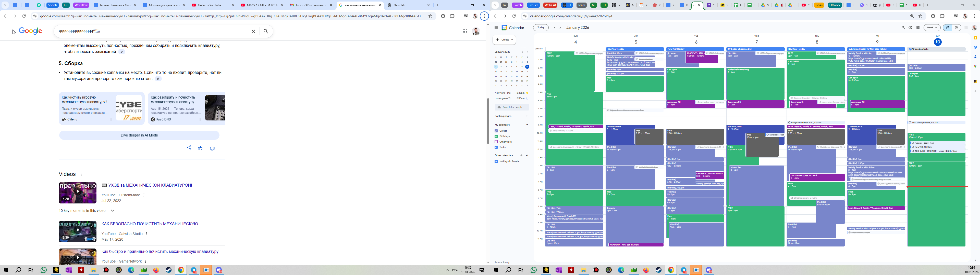Click the Calendar support help icon
The height and width of the screenshot is (275, 980).
coord(910,28)
